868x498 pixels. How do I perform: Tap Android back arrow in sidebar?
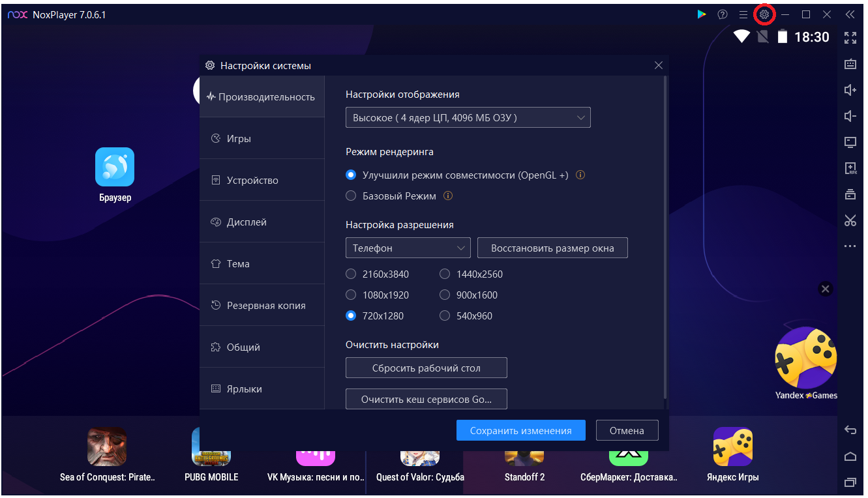click(850, 430)
